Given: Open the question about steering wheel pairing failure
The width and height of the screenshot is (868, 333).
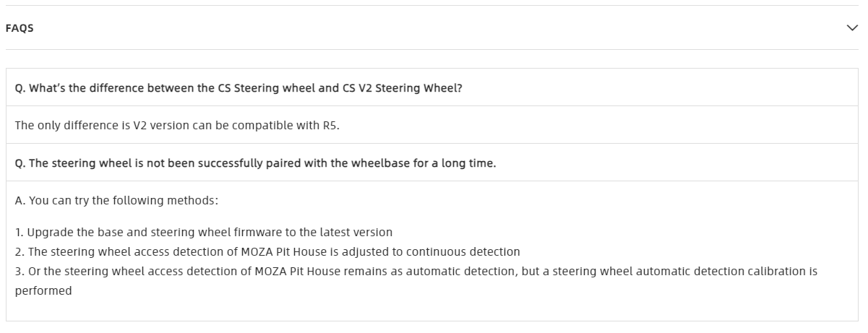Looking at the screenshot, I should (255, 163).
